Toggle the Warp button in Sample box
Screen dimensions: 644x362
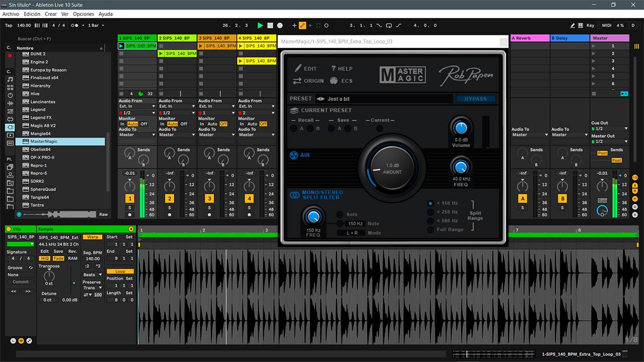pyautogui.click(x=92, y=237)
